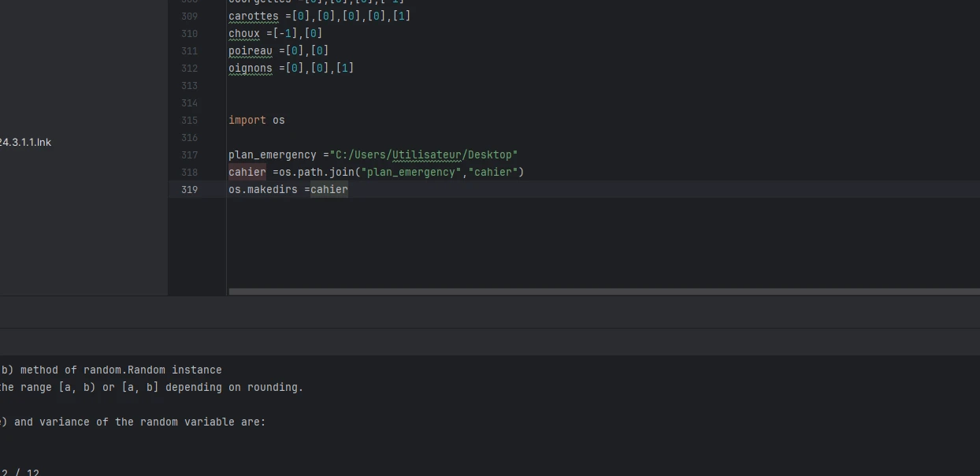Click line number 317 in the gutter
Image resolution: width=980 pixels, height=476 pixels.
point(189,155)
